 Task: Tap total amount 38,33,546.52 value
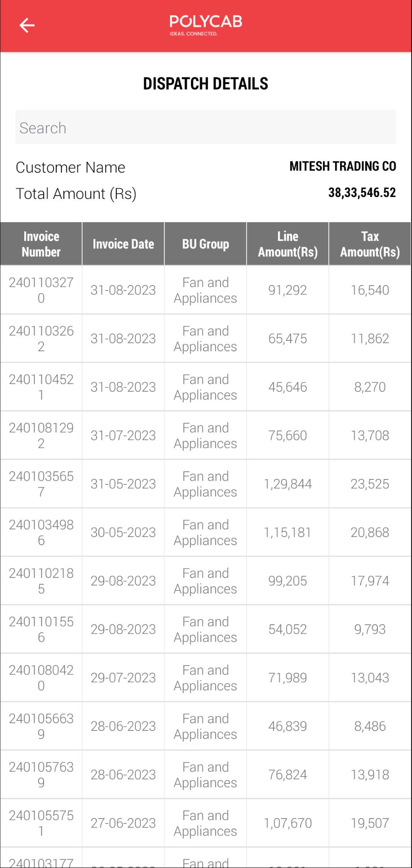tap(362, 193)
